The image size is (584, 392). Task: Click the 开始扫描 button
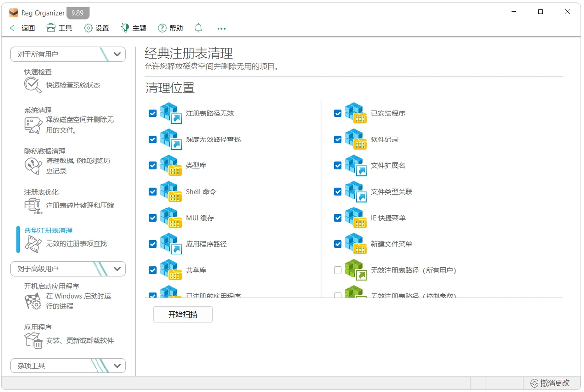click(183, 314)
